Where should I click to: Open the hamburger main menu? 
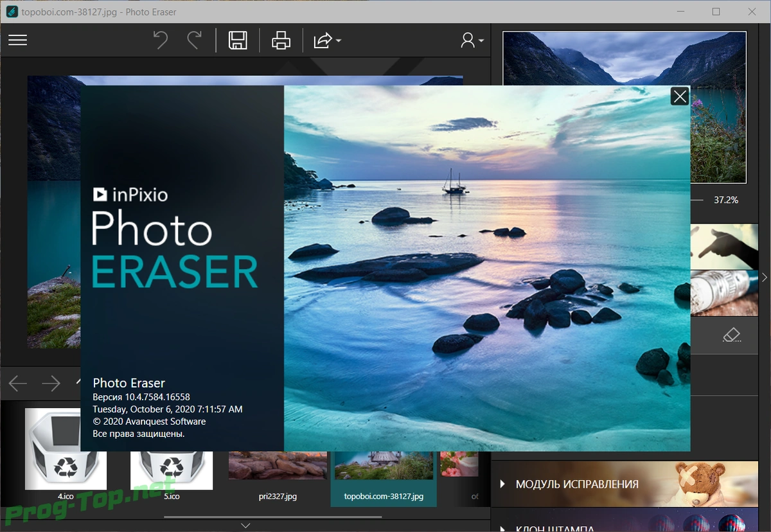[x=17, y=40]
